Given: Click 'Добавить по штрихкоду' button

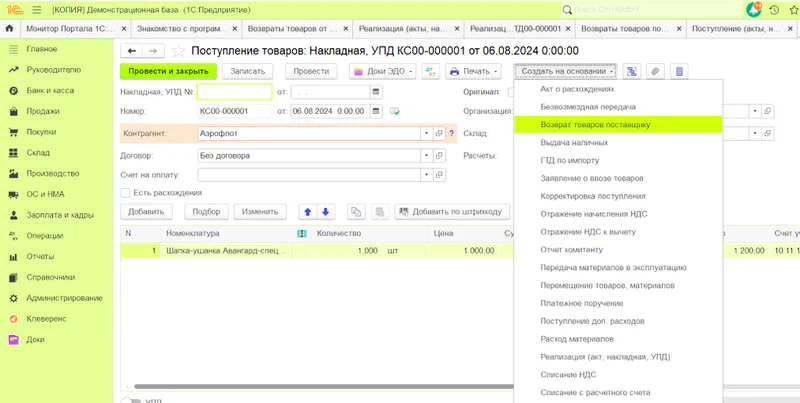Looking at the screenshot, I should (x=452, y=212).
